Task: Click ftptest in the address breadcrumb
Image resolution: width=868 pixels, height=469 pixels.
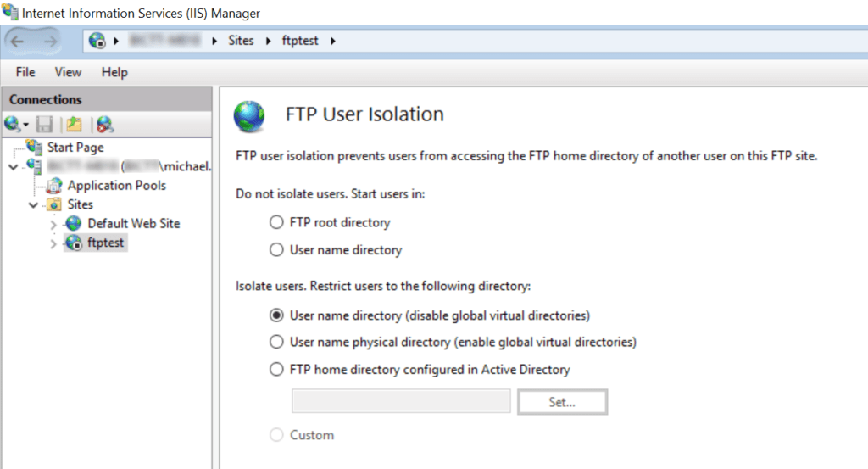Action: [x=300, y=41]
